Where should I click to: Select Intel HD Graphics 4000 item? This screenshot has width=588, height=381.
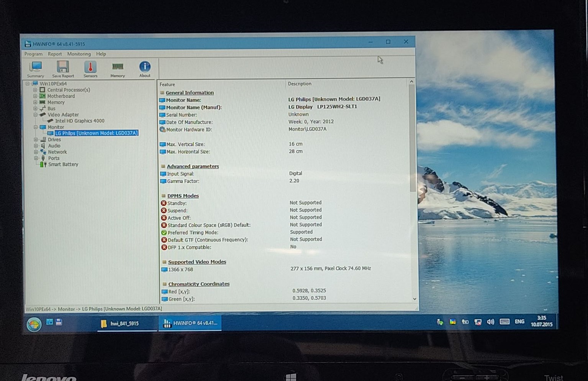click(80, 121)
